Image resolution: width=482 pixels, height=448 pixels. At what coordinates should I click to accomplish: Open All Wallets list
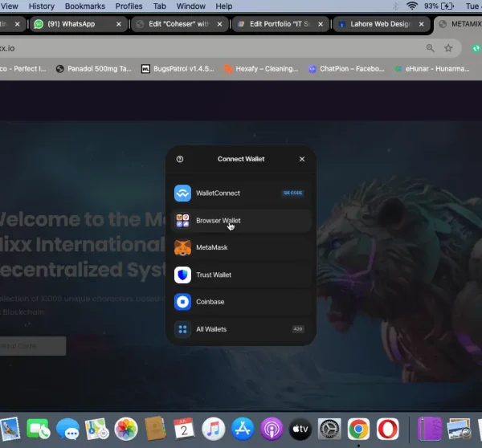211,329
